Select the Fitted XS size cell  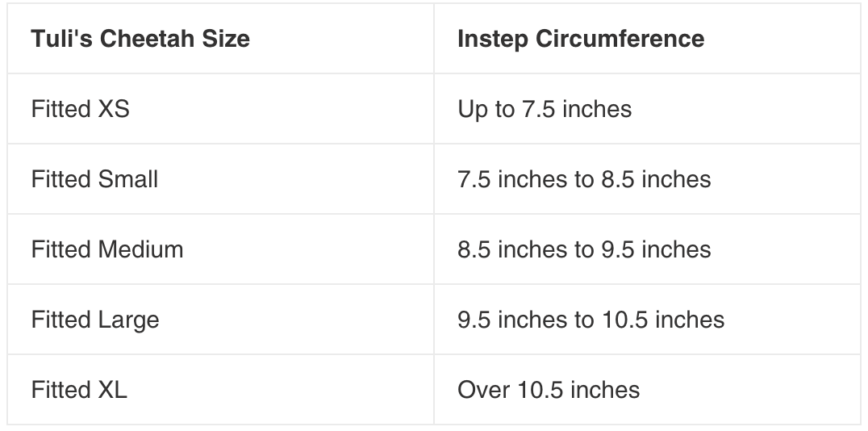[x=80, y=109]
